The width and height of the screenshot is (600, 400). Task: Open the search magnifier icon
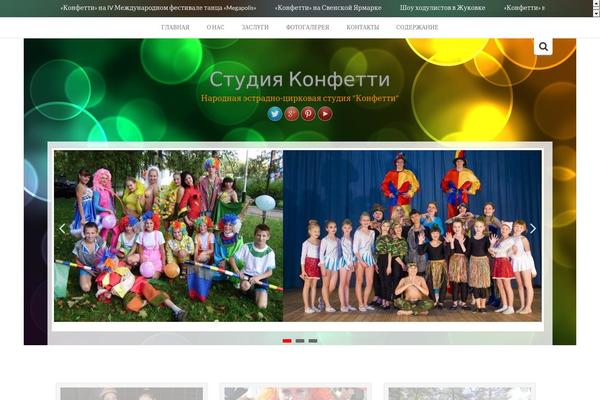point(543,47)
